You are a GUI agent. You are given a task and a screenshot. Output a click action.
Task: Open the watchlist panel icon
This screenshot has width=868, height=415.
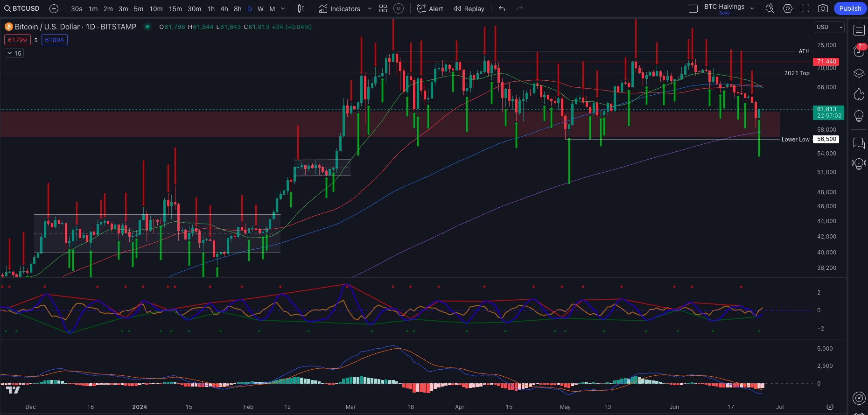859,30
